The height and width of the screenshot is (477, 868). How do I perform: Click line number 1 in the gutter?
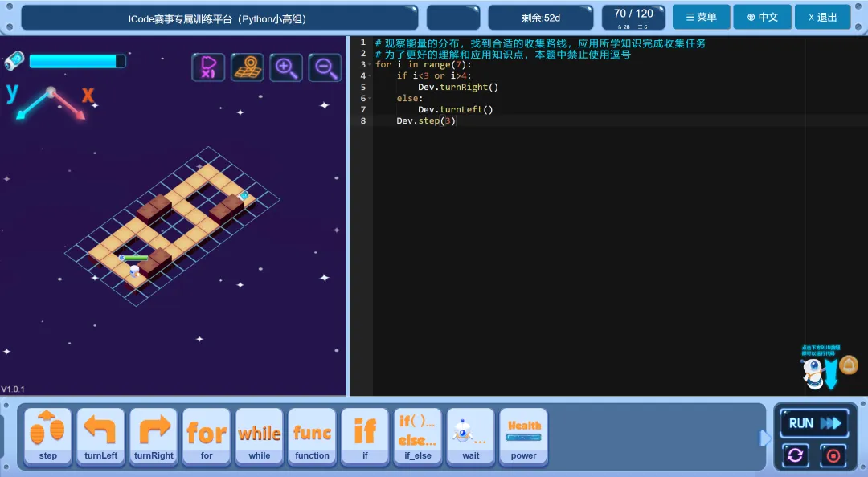[x=363, y=43]
